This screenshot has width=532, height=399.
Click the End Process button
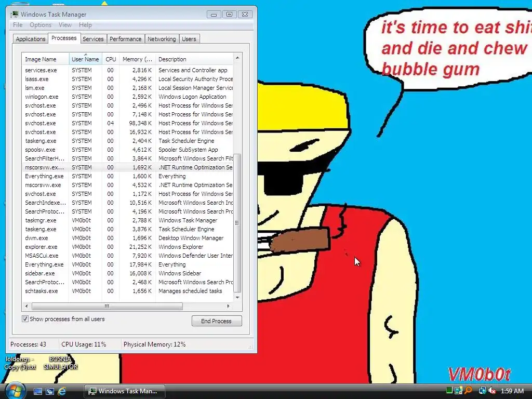(x=217, y=321)
